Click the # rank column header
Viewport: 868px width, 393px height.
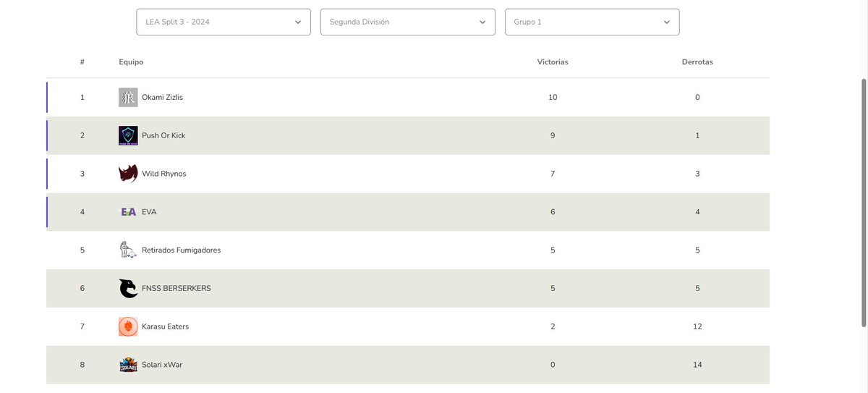[82, 62]
